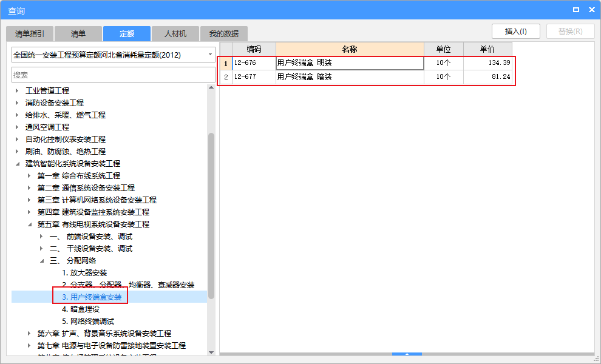The image size is (601, 364).
Task: Collapse 建筑智能化系统设备安装工程 node
Action: (x=17, y=164)
